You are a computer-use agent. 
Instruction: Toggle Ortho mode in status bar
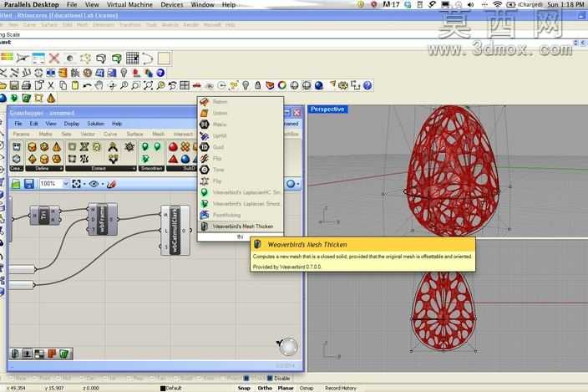tap(265, 389)
